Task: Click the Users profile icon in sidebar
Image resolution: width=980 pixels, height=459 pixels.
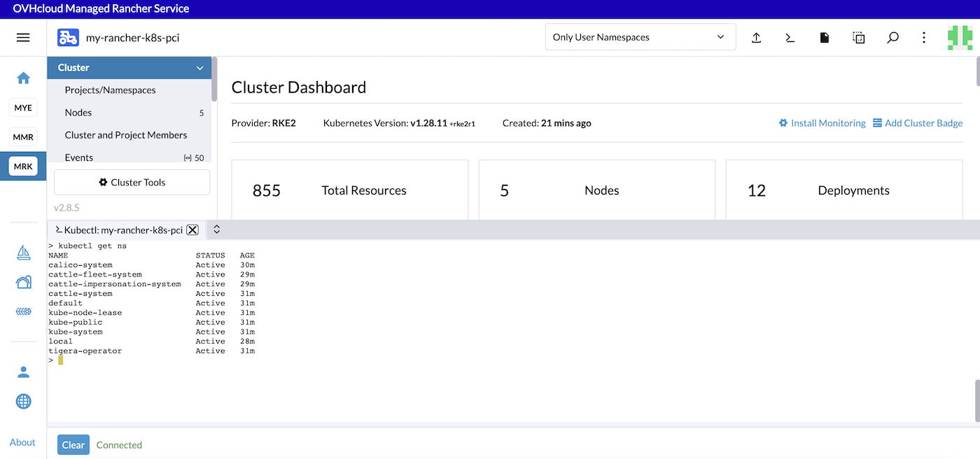Action: (x=23, y=372)
